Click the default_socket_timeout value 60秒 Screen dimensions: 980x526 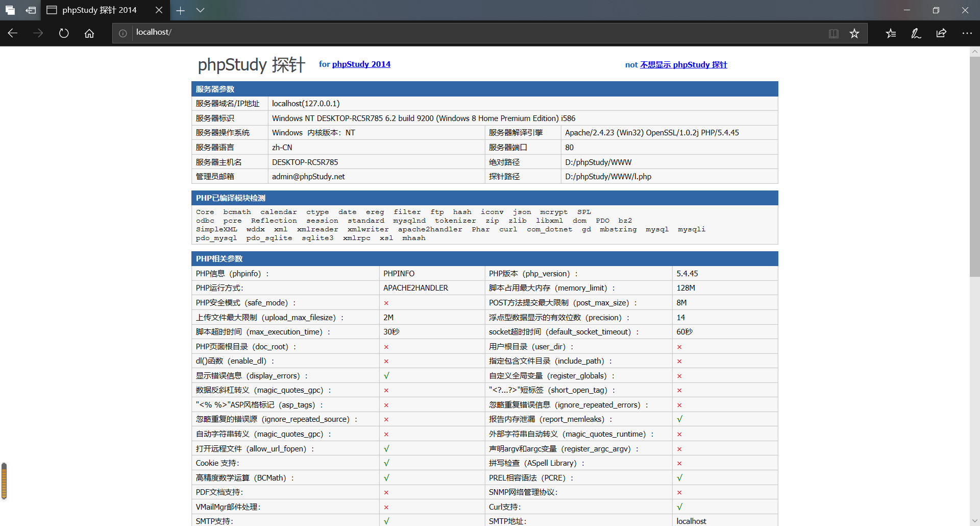coord(684,332)
